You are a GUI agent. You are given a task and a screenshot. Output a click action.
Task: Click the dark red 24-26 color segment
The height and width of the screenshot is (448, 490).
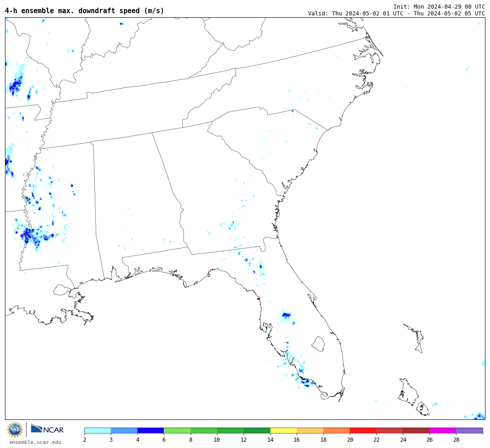(416, 430)
